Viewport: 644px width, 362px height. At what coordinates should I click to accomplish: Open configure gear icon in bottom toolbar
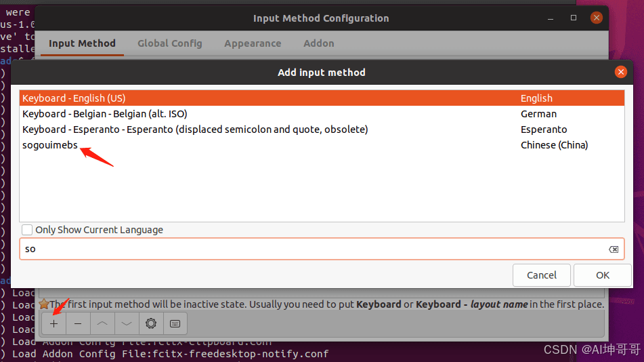pyautogui.click(x=151, y=324)
